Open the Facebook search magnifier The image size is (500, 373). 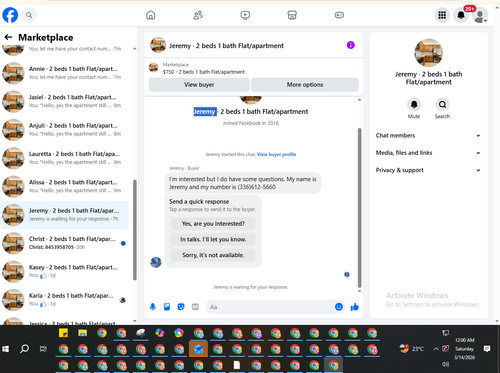[29, 15]
